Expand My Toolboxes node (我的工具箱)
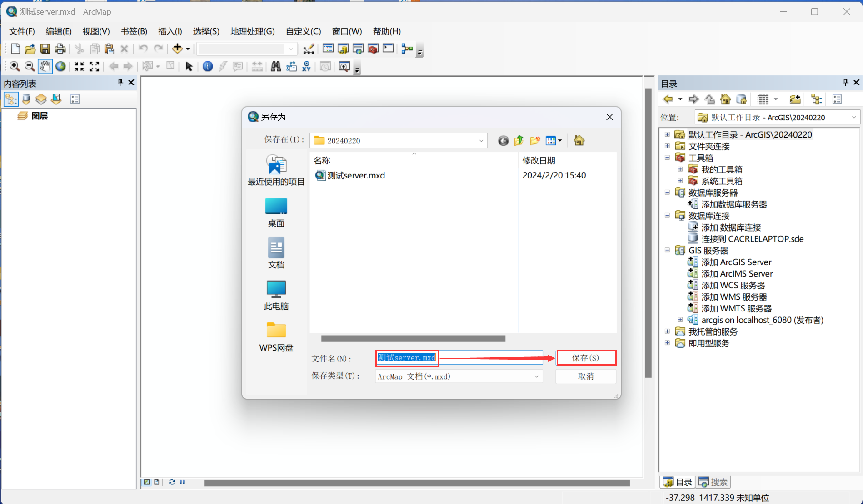863x504 pixels. 680,169
